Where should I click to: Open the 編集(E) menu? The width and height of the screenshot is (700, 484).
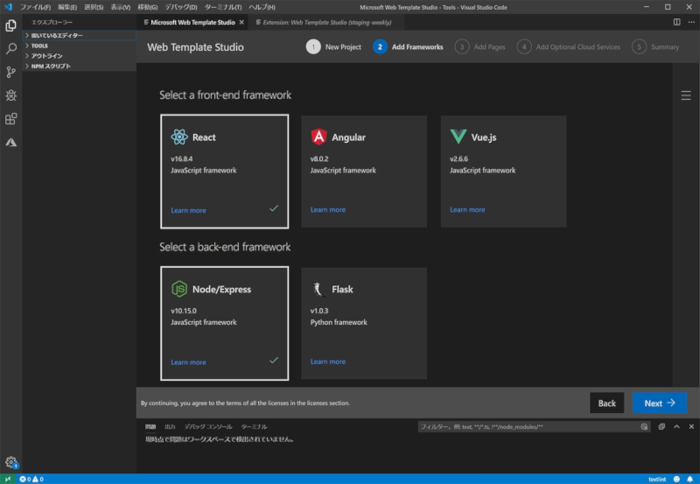pos(67,7)
